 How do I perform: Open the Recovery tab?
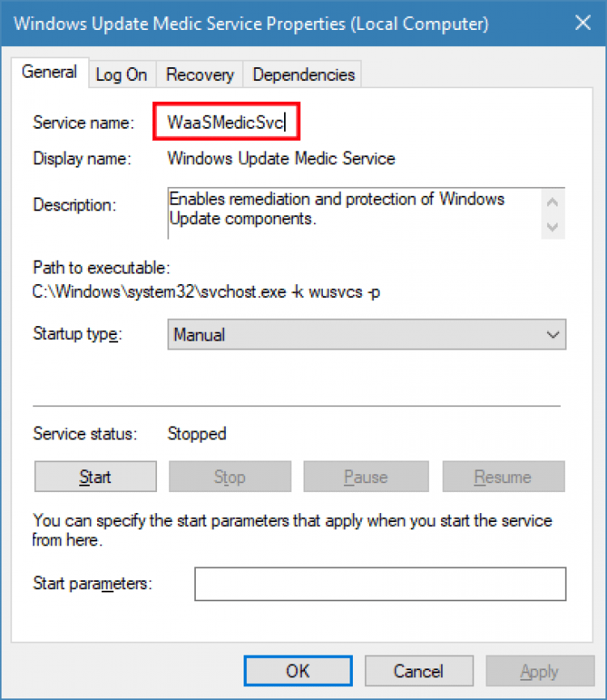[x=199, y=74]
